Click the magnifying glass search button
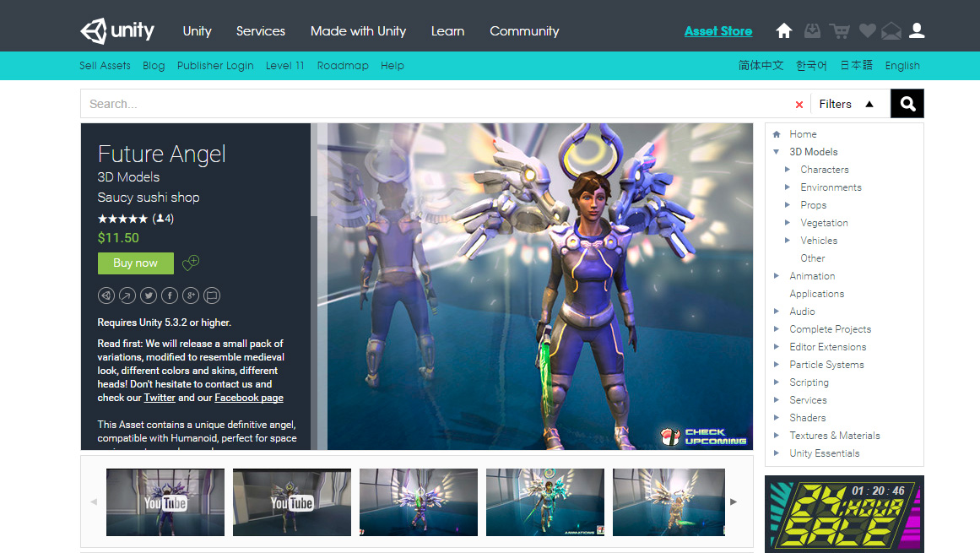 coord(907,104)
